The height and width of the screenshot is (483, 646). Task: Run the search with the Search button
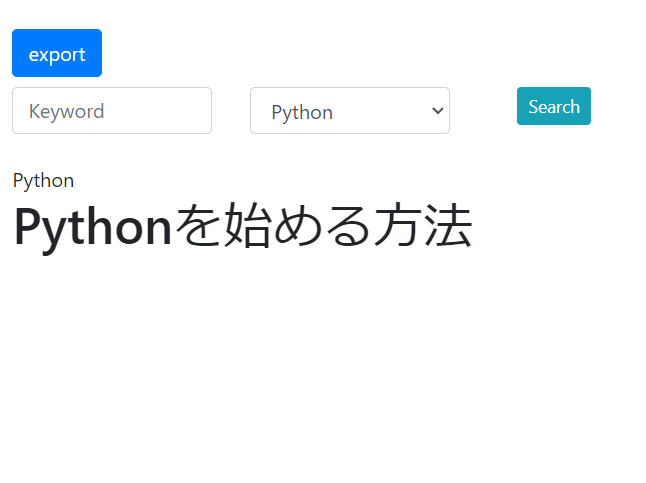click(553, 106)
